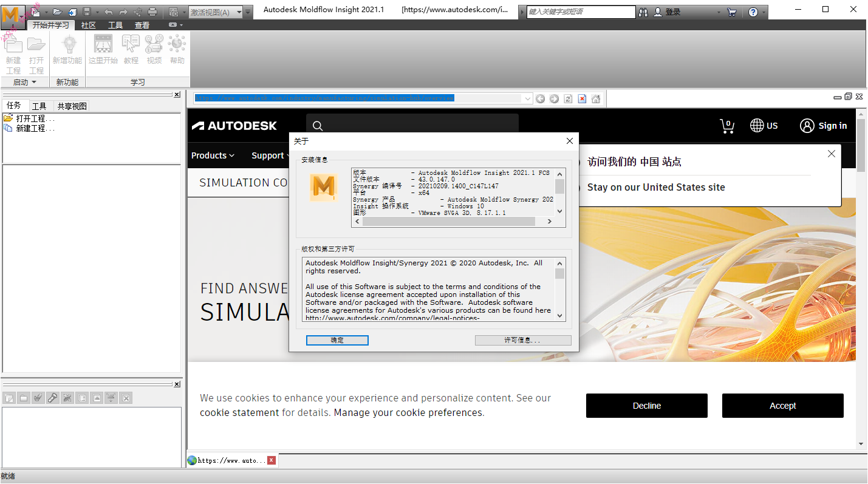868x484 pixels.
Task: Click the browser home icon
Action: [x=596, y=98]
